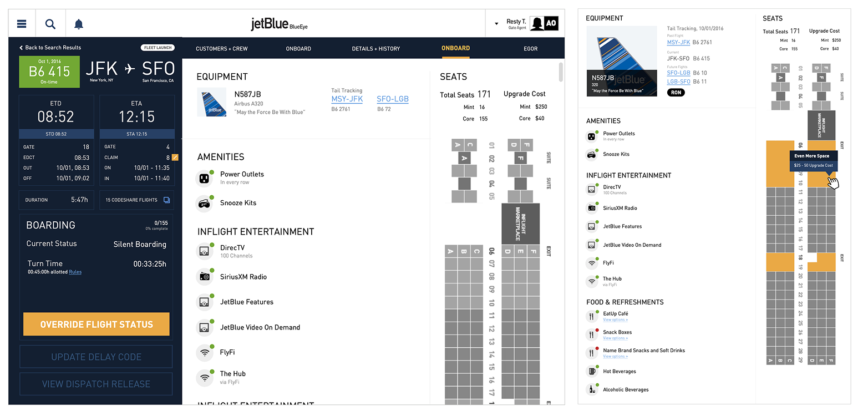Select the Inflight Marketplace block in main seat map
The image size is (868, 416).
(520, 224)
